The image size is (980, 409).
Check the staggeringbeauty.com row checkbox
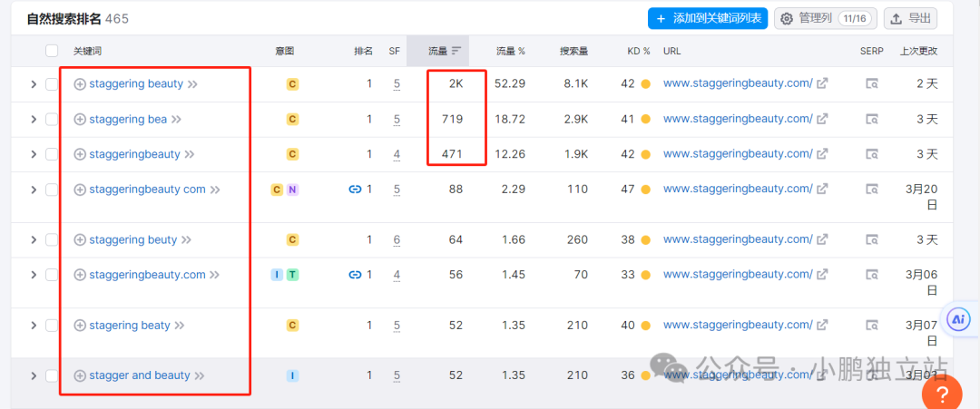point(52,274)
